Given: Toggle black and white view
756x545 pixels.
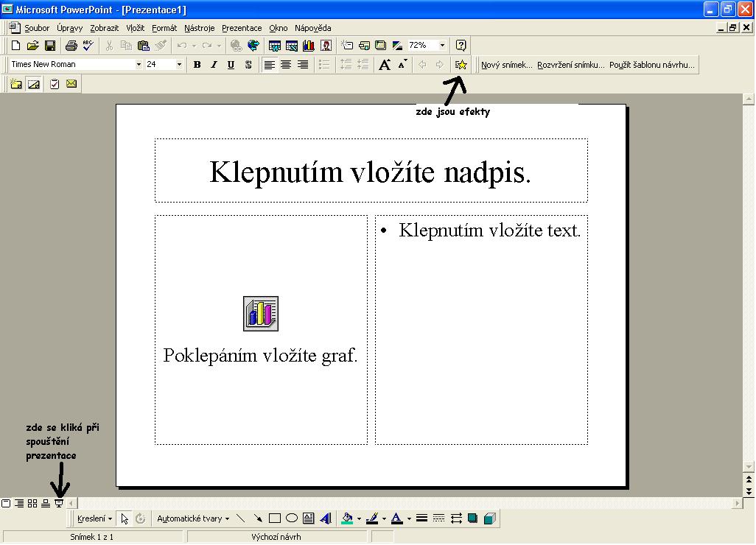Looking at the screenshot, I should [398, 46].
